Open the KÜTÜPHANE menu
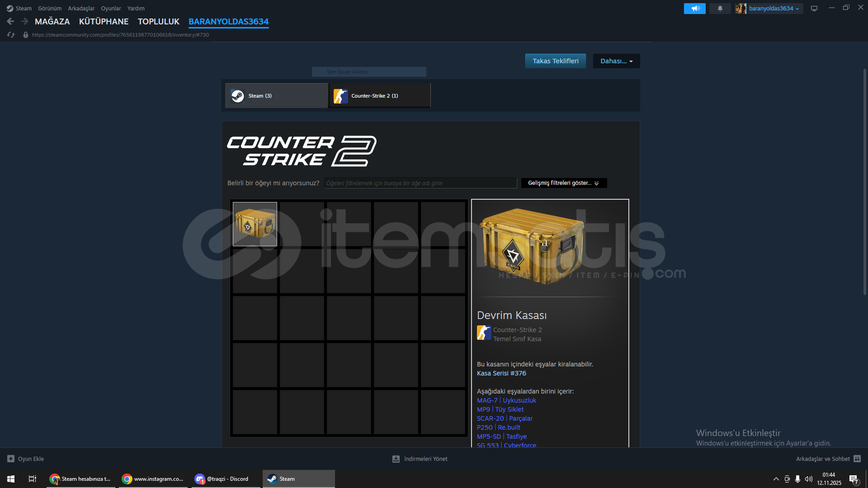The height and width of the screenshot is (488, 868). point(104,21)
